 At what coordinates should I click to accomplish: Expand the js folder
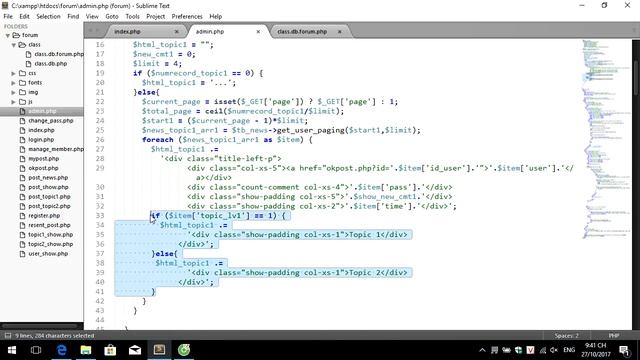pyautogui.click(x=13, y=102)
